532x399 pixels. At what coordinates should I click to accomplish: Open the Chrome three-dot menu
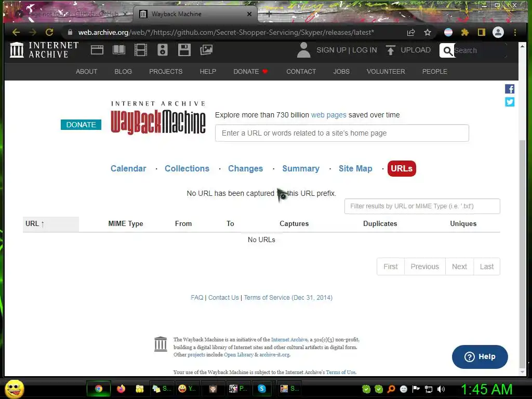click(x=515, y=32)
